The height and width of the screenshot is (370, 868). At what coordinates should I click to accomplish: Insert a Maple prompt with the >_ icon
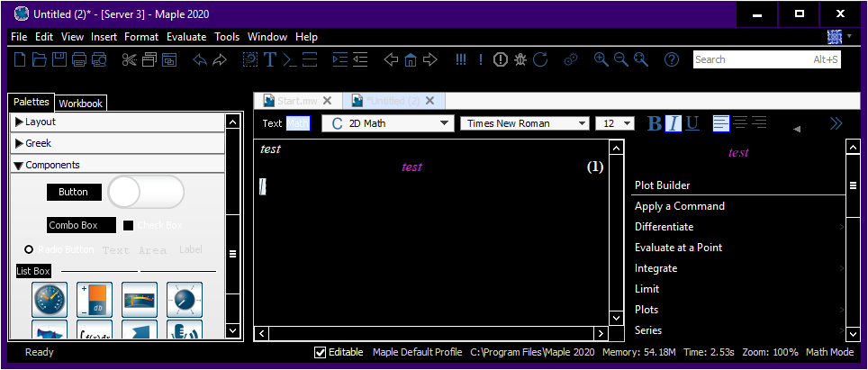pos(290,59)
